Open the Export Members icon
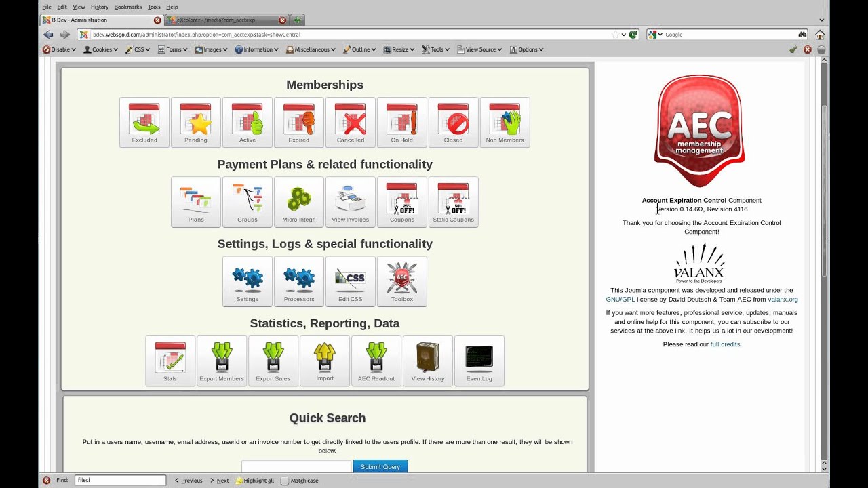 [x=222, y=361]
